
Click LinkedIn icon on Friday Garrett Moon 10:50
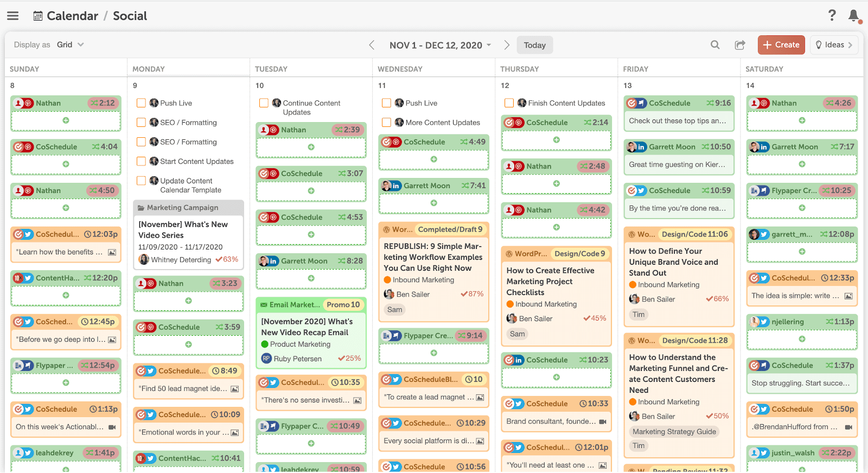[x=641, y=147]
